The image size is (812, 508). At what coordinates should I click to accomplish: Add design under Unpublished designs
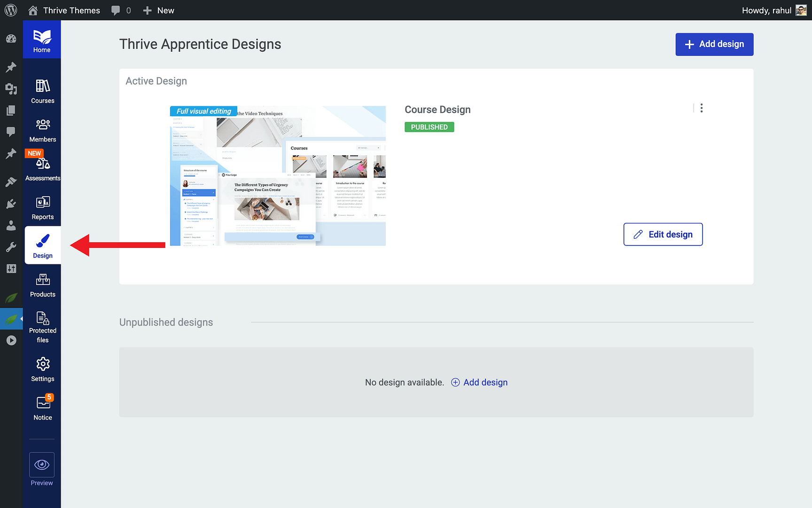pyautogui.click(x=479, y=382)
